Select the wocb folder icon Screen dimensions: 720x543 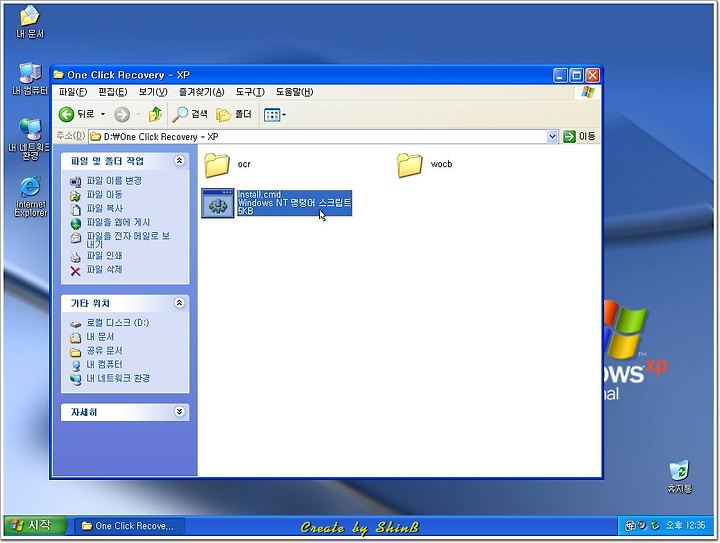point(410,165)
